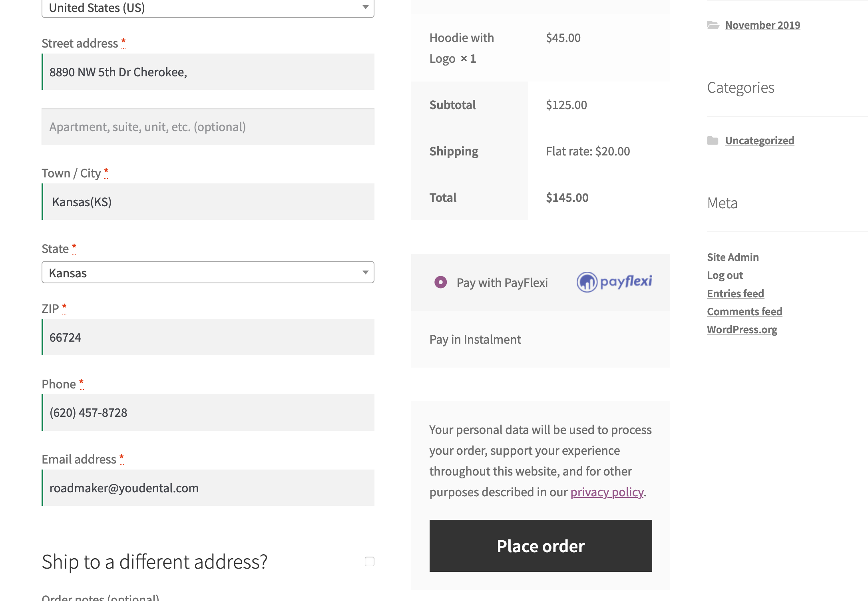Screen dimensions: 868x601
Task: Click the Apartment, suite, unit optional field
Action: pyautogui.click(x=208, y=127)
